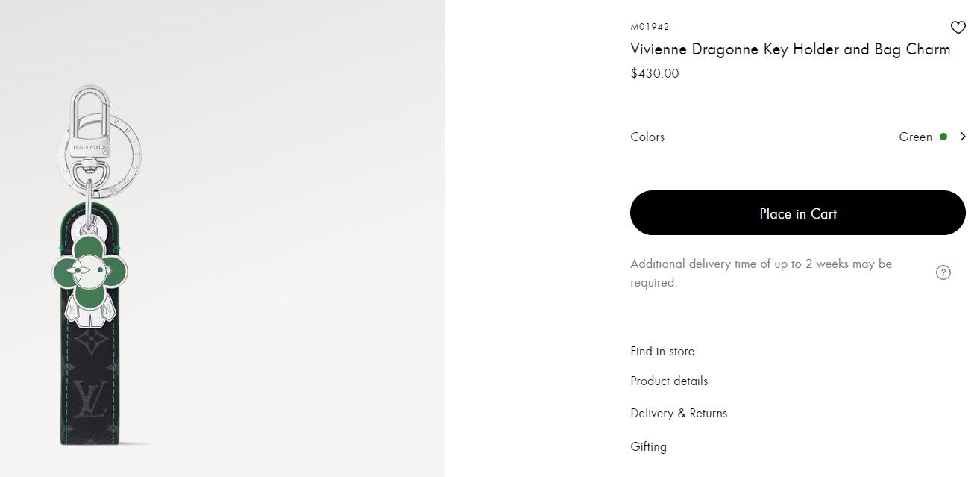
Task: Open the Gifting section
Action: pyautogui.click(x=648, y=446)
